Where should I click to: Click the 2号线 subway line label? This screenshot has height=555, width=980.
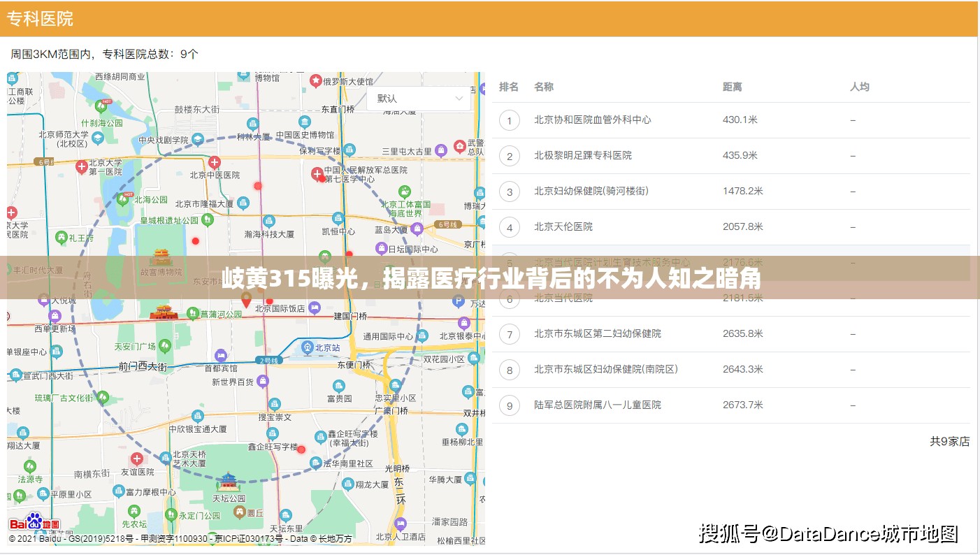pyautogui.click(x=269, y=360)
